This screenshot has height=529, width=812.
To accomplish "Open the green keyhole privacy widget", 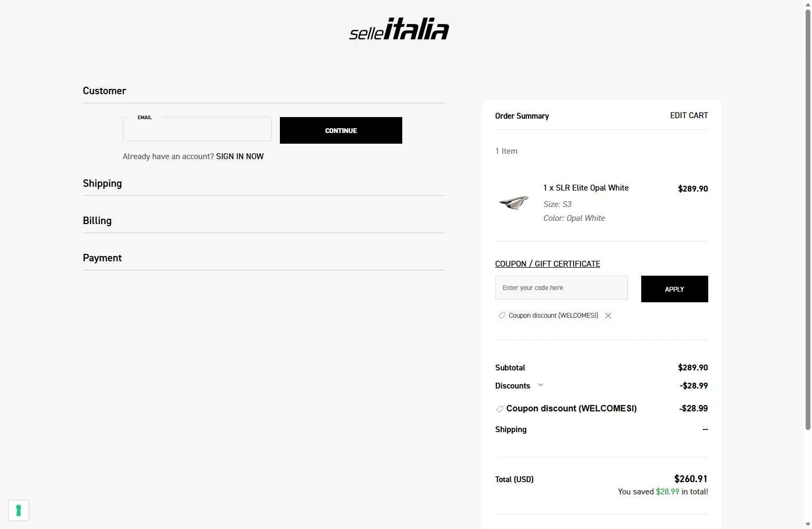I will click(x=19, y=510).
